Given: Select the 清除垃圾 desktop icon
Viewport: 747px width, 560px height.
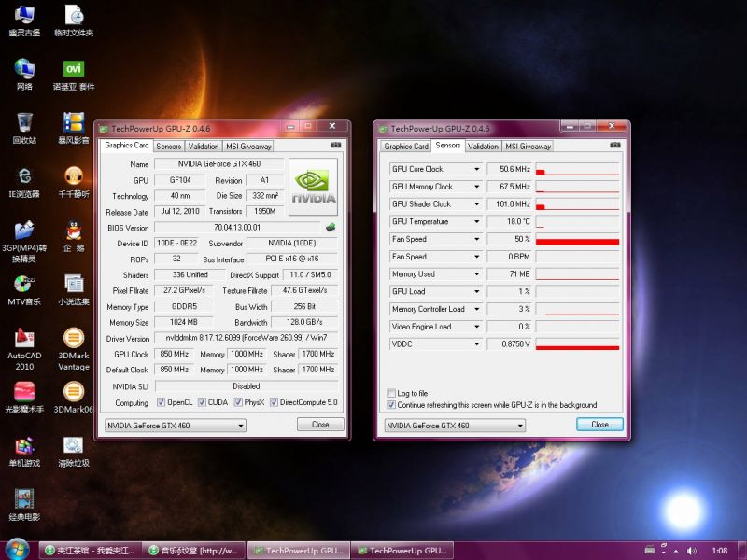Looking at the screenshot, I should [x=74, y=452].
